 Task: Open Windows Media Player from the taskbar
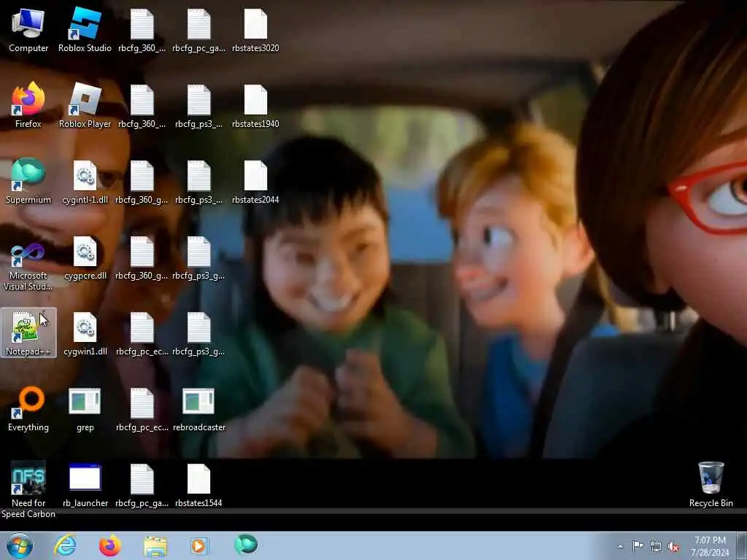click(x=199, y=545)
